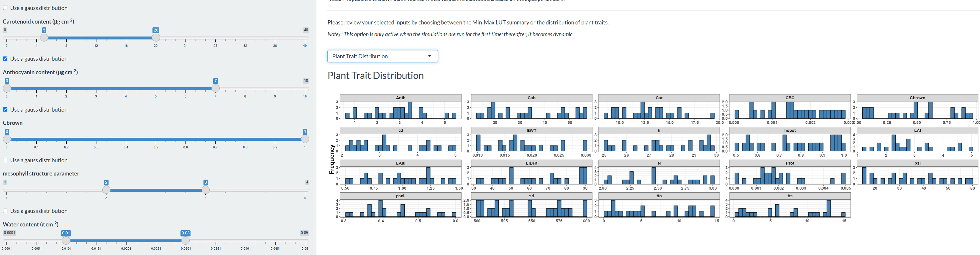This screenshot has width=980, height=255.
Task: Click mesophyll structure lower handle at 2
Action: point(106,190)
